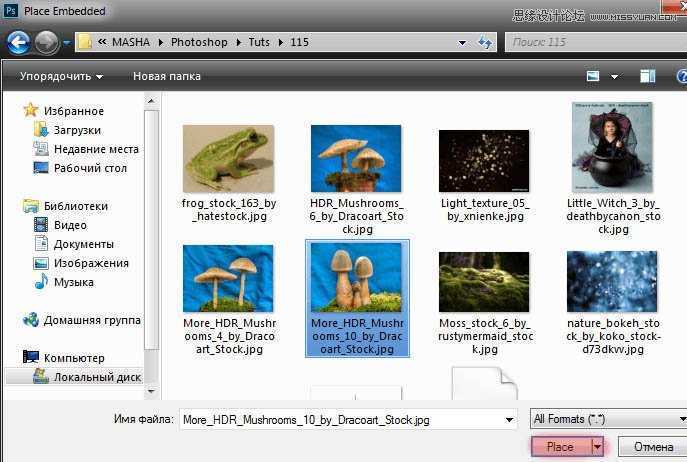This screenshot has height=462, width=687.
Task: Select frog_stock_163_by_hatestock.jpg thumbnail
Action: point(228,159)
